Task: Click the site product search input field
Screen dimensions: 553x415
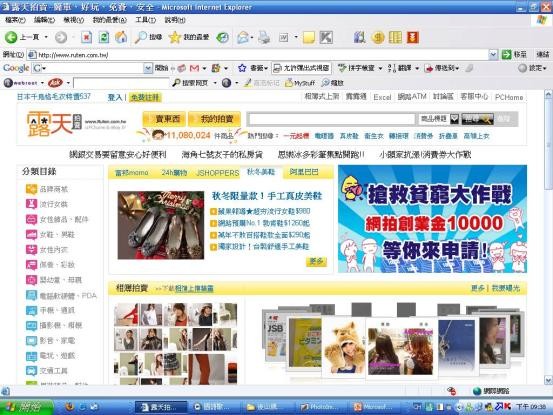Action: click(x=332, y=119)
